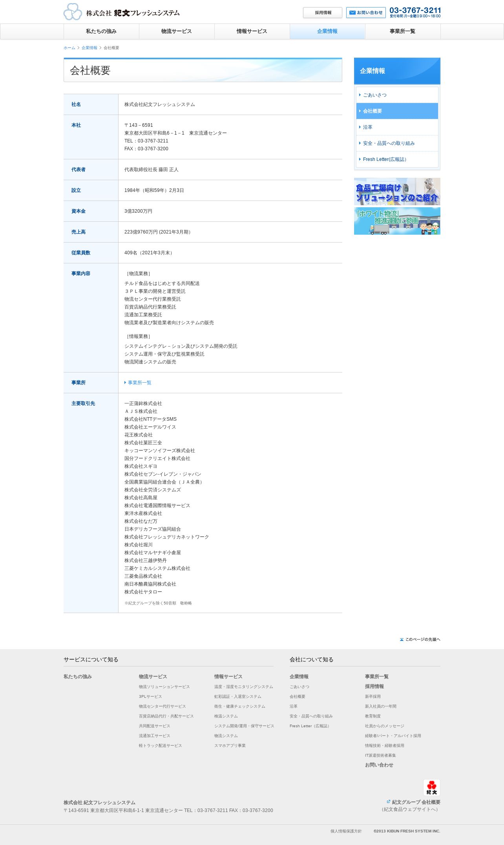
Task: Open the 事業所一覧 navigation menu
Action: (x=403, y=31)
